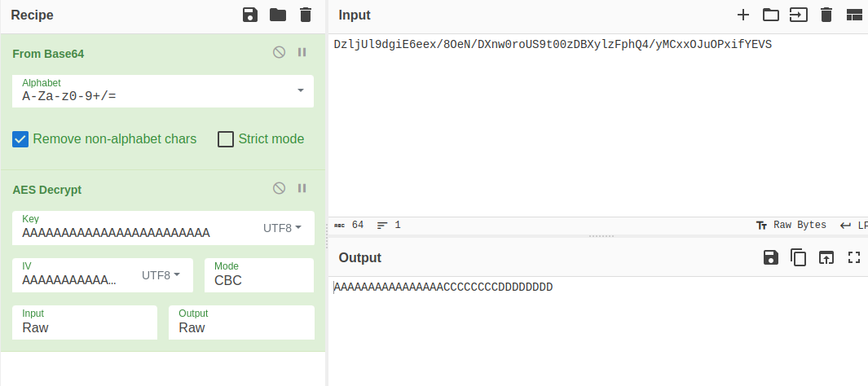Click Raw Bytes encoding in status bar
The width and height of the screenshot is (868, 386).
(x=791, y=225)
